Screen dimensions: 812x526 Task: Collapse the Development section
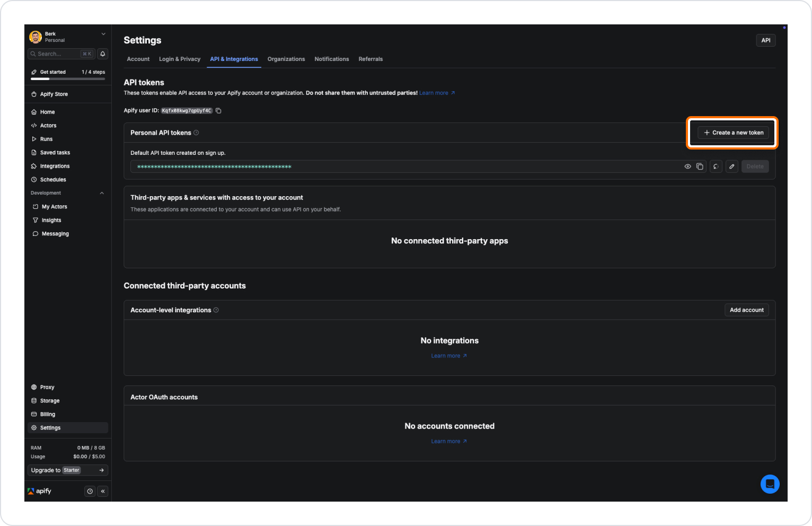(x=102, y=193)
